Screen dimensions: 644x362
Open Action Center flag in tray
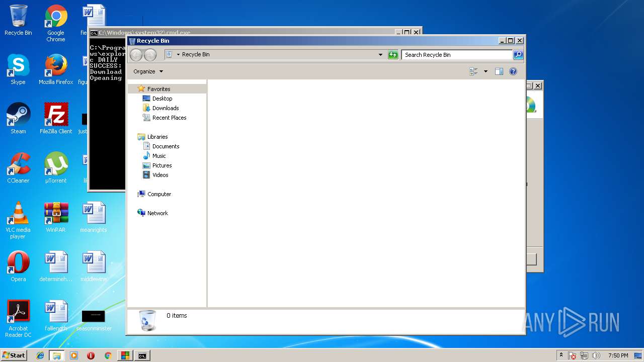(x=573, y=355)
